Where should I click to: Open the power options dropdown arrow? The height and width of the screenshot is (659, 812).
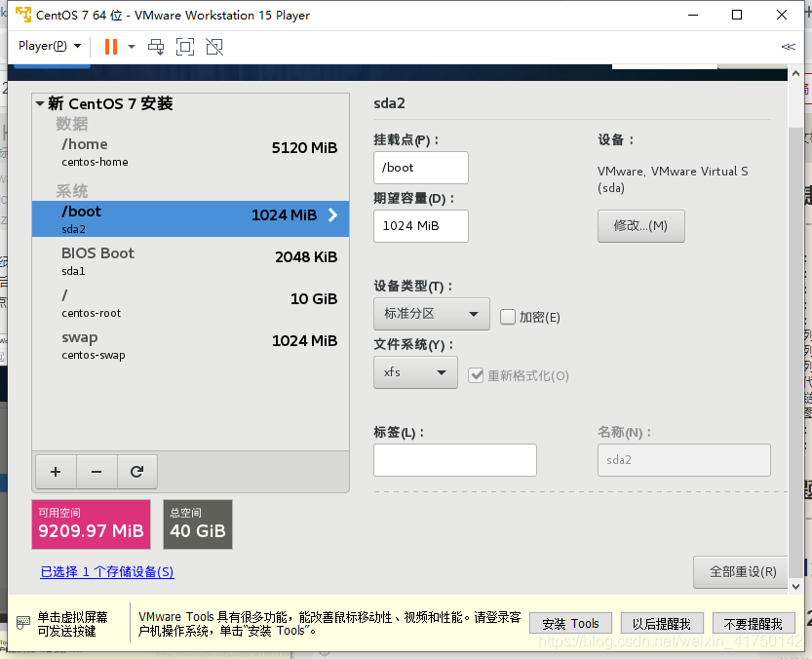[132, 47]
